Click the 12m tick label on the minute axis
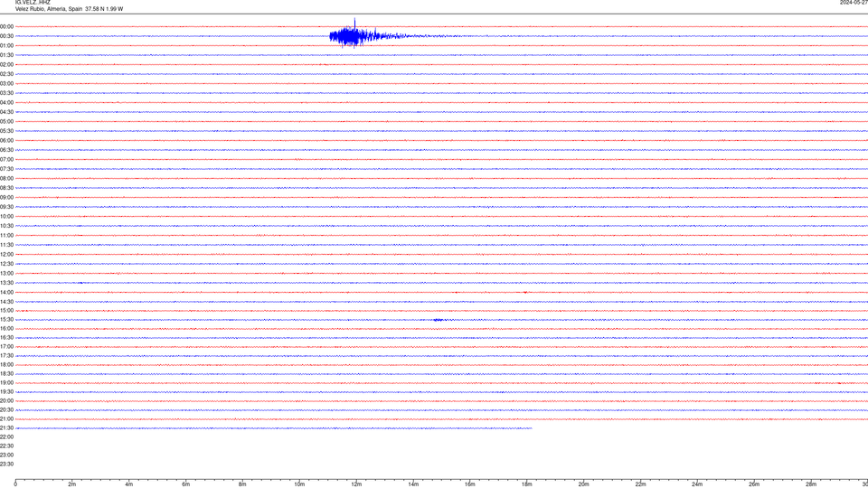868x488 pixels. pyautogui.click(x=356, y=484)
